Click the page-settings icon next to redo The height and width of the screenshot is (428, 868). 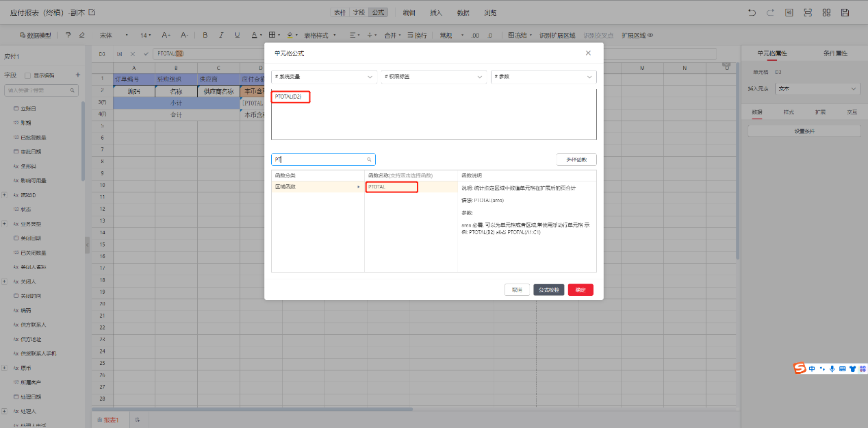[x=789, y=12]
